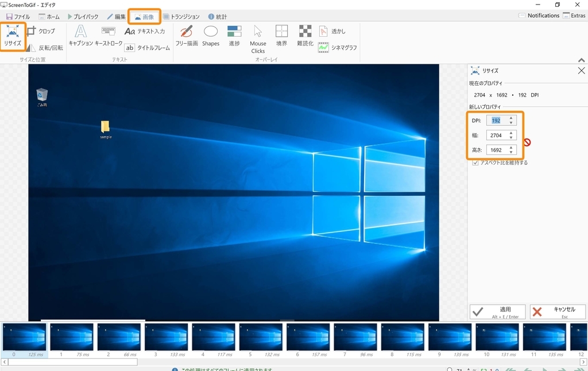Open the Notifications panel
The image size is (588, 371).
[539, 16]
